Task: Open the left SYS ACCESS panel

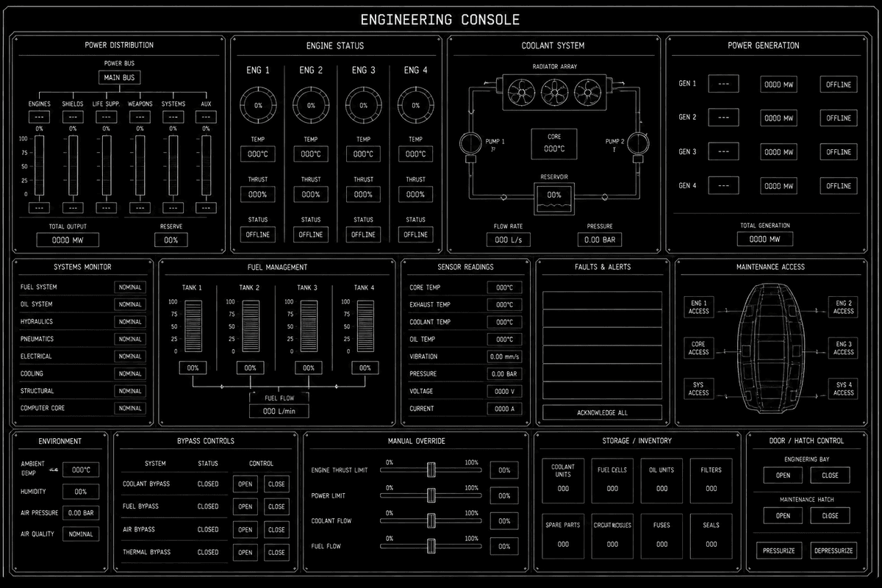Action: (698, 388)
